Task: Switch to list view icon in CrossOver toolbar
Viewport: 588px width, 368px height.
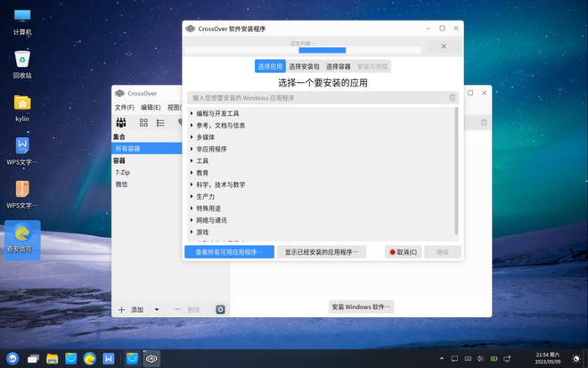Action: [x=160, y=123]
